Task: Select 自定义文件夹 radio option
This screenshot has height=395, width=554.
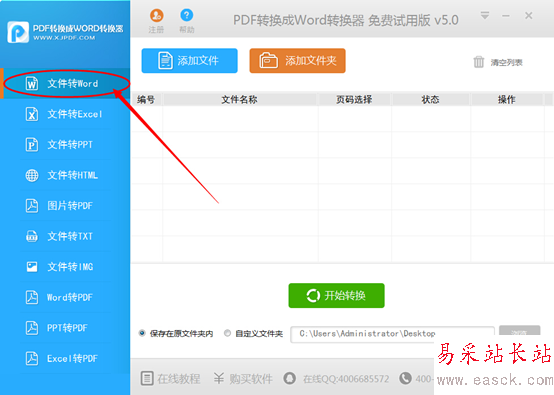Action: tap(228, 333)
